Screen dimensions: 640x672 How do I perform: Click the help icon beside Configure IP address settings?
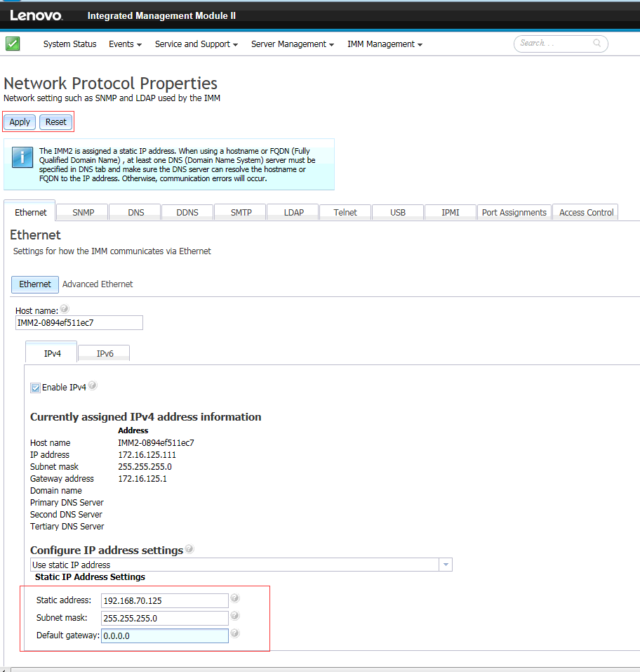point(189,548)
